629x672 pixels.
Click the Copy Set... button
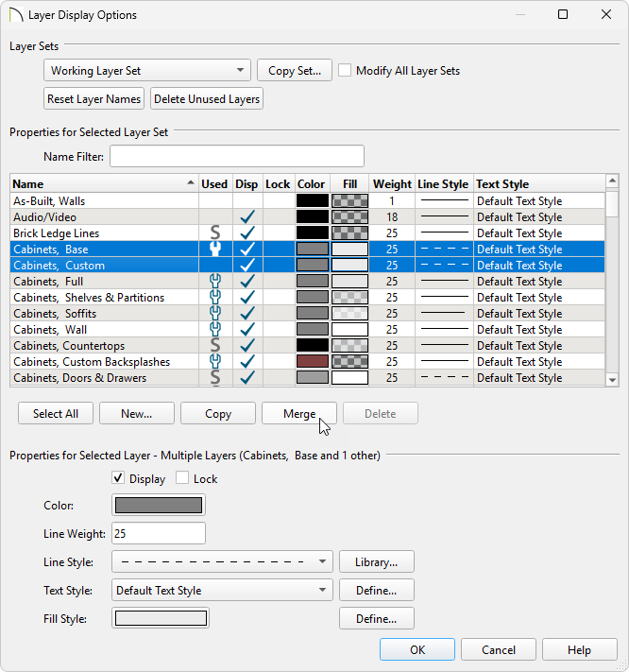click(295, 70)
